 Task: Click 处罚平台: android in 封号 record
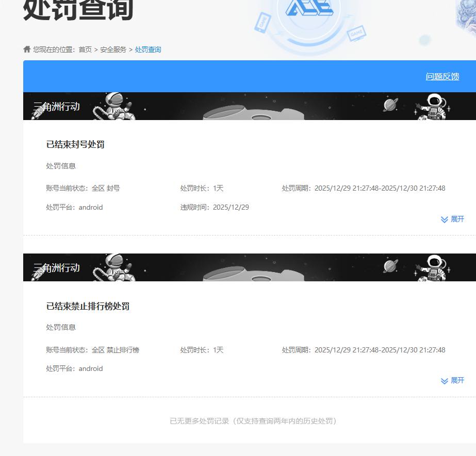pyautogui.click(x=74, y=207)
